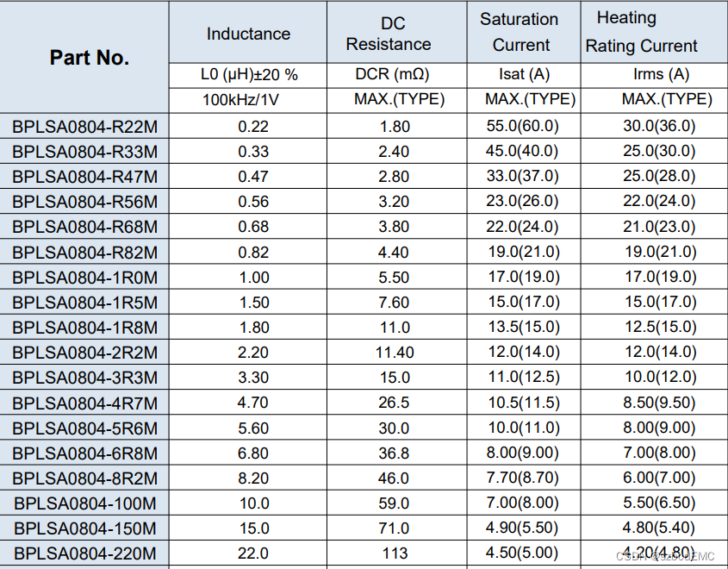Image resolution: width=728 pixels, height=569 pixels.
Task: Select part number BPLSA0804-100M
Action: click(x=85, y=503)
